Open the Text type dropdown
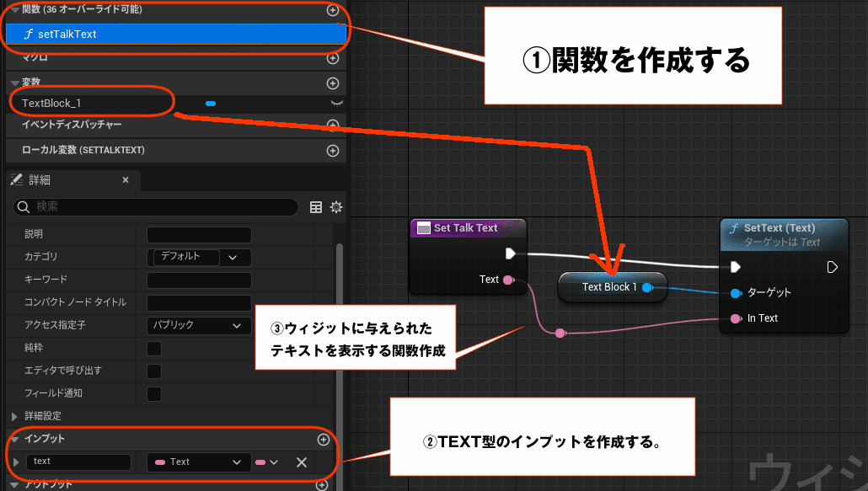Image resolution: width=868 pixels, height=491 pixels. pos(199,462)
